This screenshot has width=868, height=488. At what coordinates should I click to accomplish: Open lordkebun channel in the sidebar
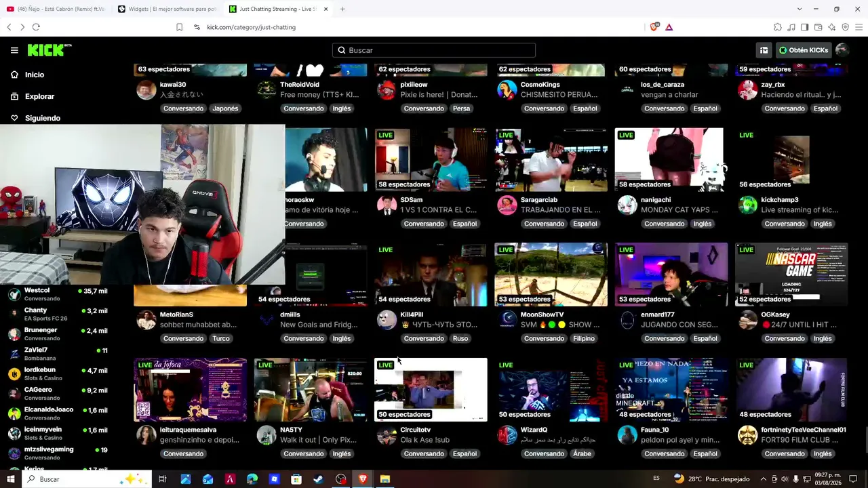click(x=58, y=373)
